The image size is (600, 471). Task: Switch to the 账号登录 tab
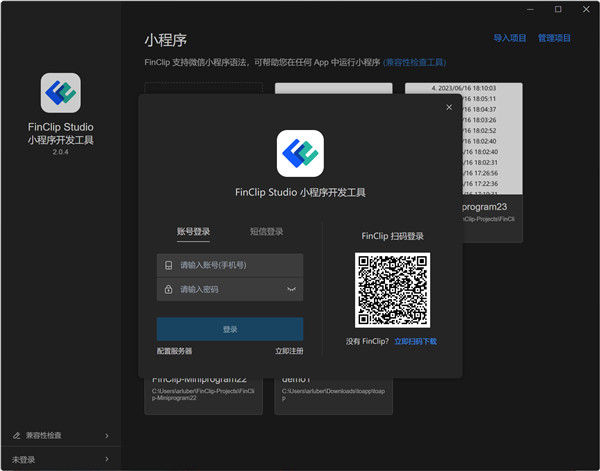[x=193, y=231]
